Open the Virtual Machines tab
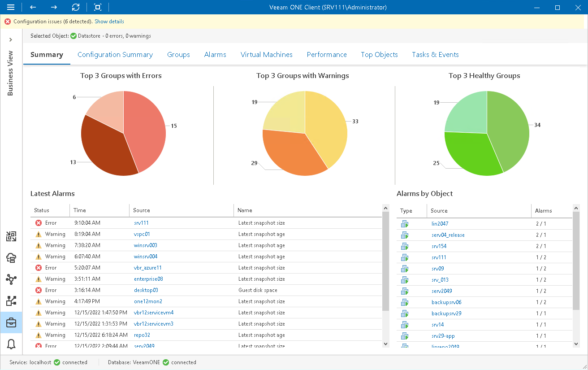Screen dimensions: 588x370 pos(267,55)
